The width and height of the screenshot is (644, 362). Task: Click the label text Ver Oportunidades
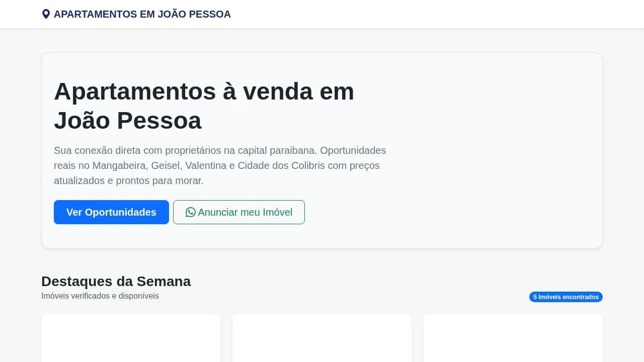[x=111, y=212]
